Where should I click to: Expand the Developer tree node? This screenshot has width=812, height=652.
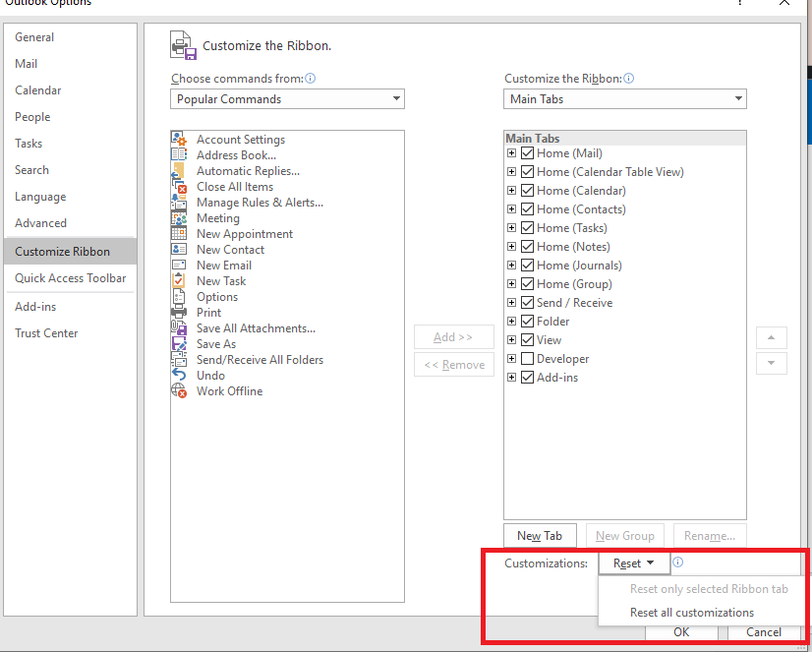tap(511, 358)
